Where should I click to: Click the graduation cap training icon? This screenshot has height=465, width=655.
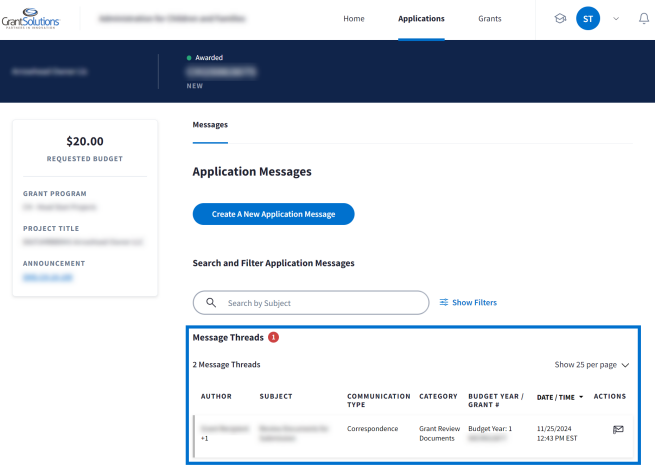pos(560,19)
